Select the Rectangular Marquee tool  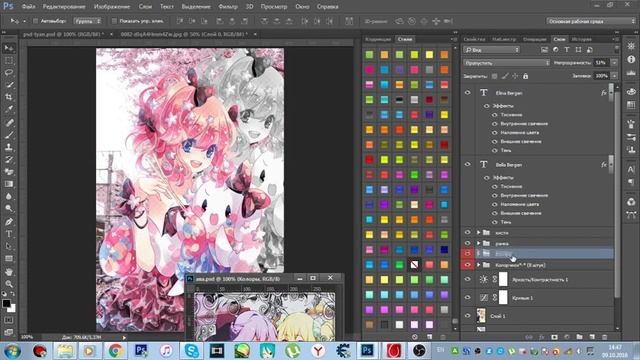pyautogui.click(x=9, y=61)
